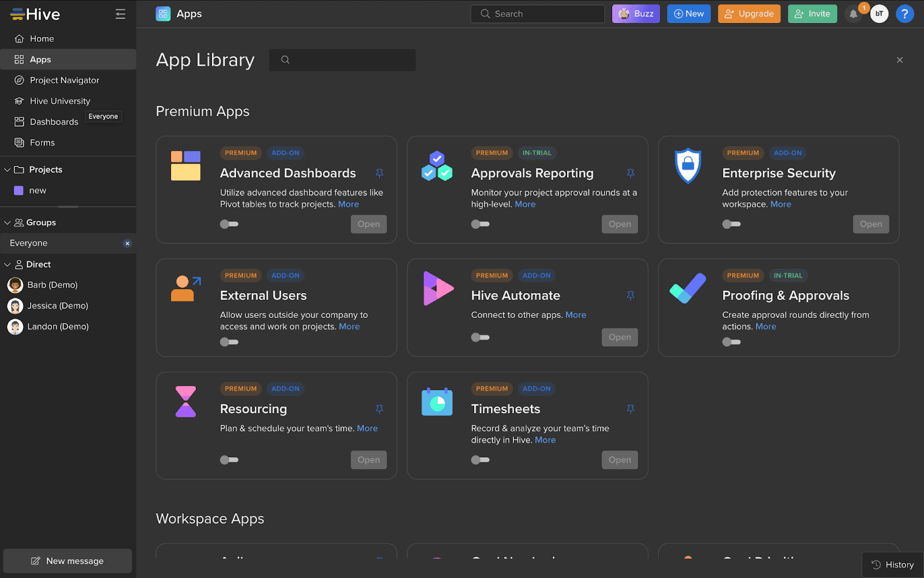Click Open on Timesheets card
The image size is (924, 578).
pyautogui.click(x=620, y=460)
